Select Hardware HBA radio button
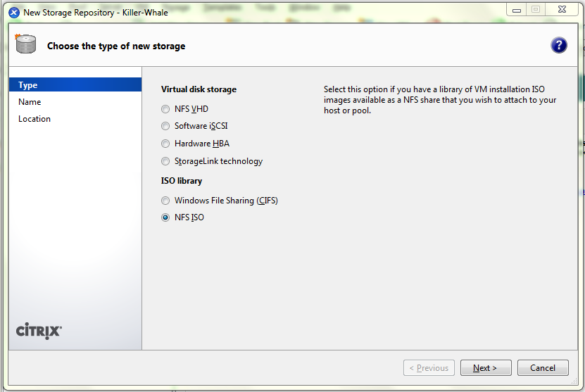Screen dimensions: 585x392 (165, 144)
